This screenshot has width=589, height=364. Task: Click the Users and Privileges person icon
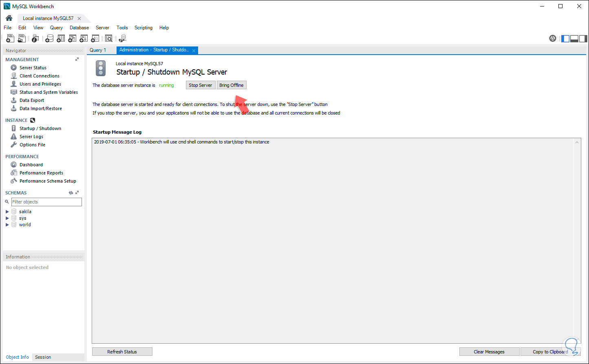14,84
